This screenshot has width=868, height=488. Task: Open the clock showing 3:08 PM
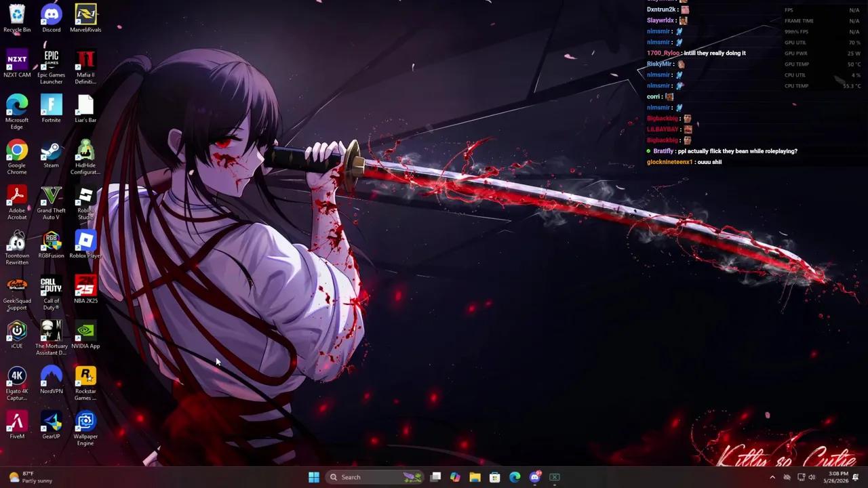tap(838, 477)
